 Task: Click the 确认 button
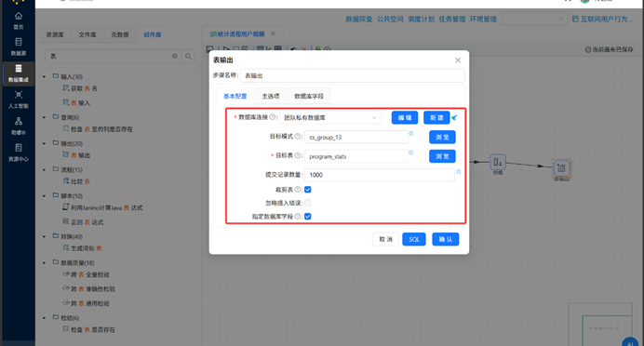(x=445, y=239)
